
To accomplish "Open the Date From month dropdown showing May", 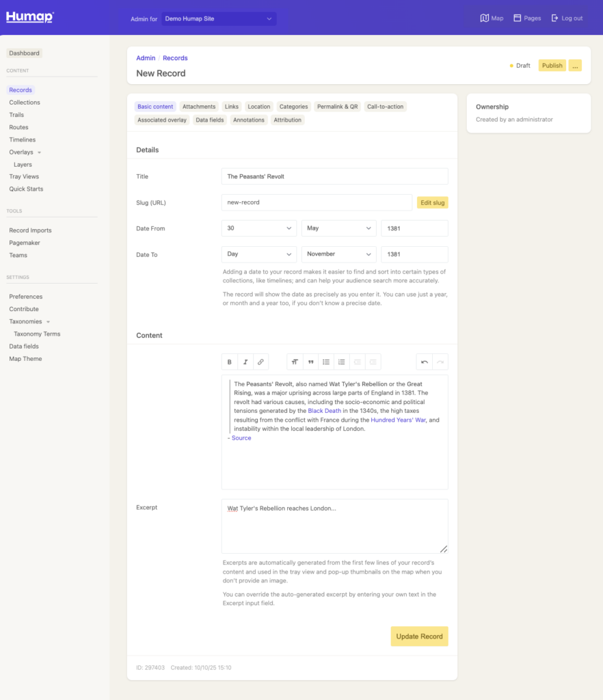I will point(338,228).
